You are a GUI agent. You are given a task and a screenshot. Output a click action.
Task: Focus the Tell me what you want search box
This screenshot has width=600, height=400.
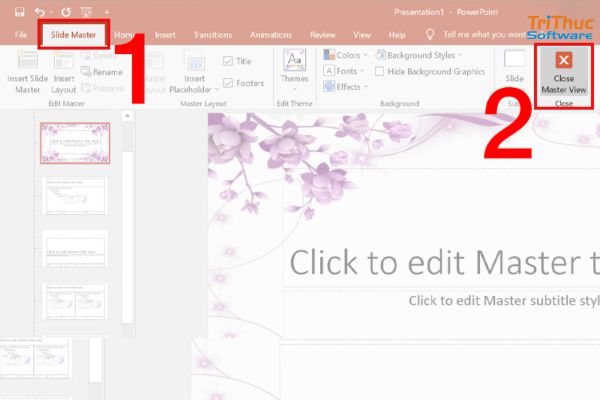pos(484,35)
